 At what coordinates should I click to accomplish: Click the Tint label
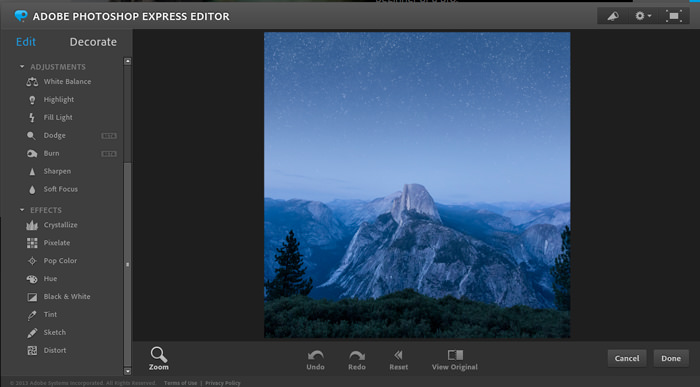click(x=50, y=315)
